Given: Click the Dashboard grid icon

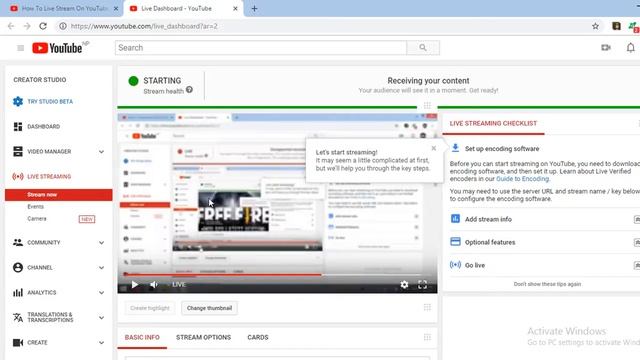Looking at the screenshot, I should click(18, 127).
